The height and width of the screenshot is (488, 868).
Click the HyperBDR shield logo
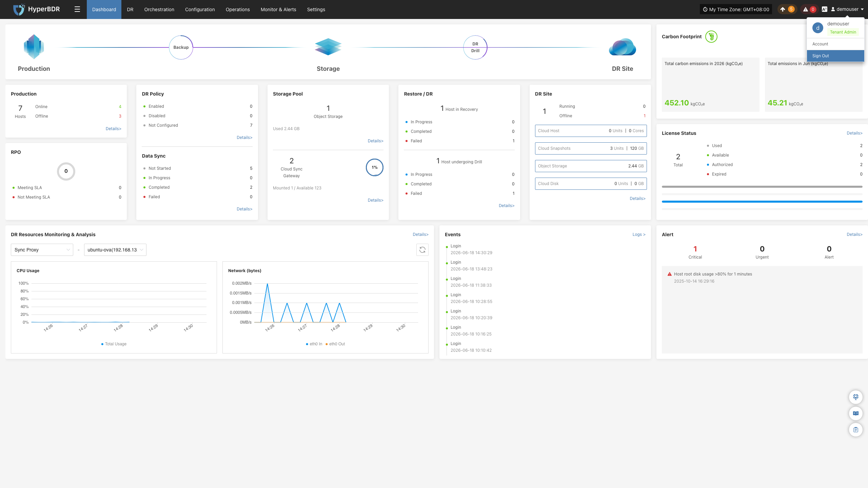pos(19,9)
